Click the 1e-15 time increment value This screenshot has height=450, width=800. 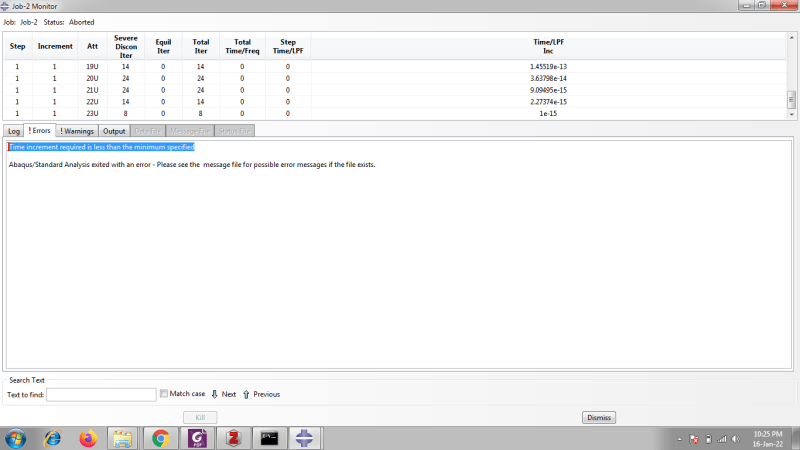click(548, 113)
